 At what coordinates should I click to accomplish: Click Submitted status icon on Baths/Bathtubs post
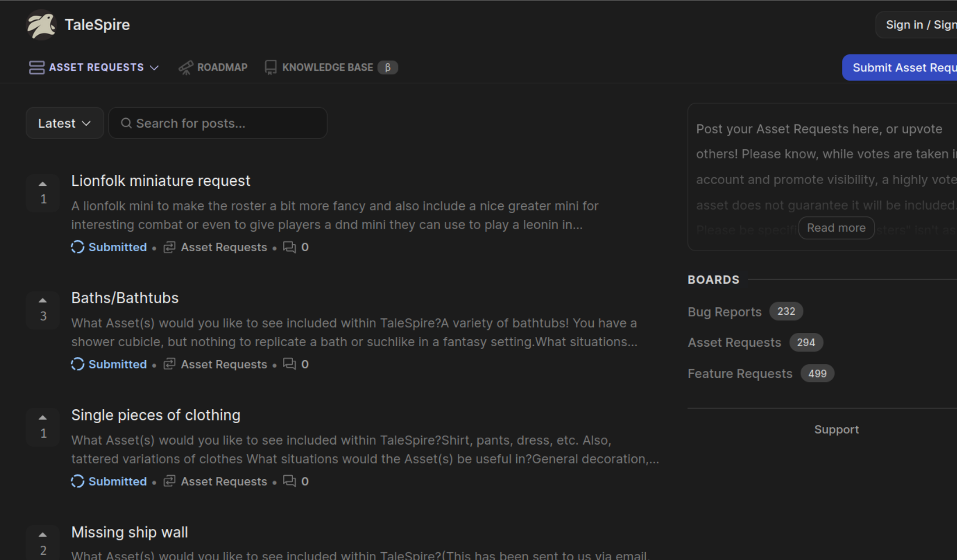(77, 364)
